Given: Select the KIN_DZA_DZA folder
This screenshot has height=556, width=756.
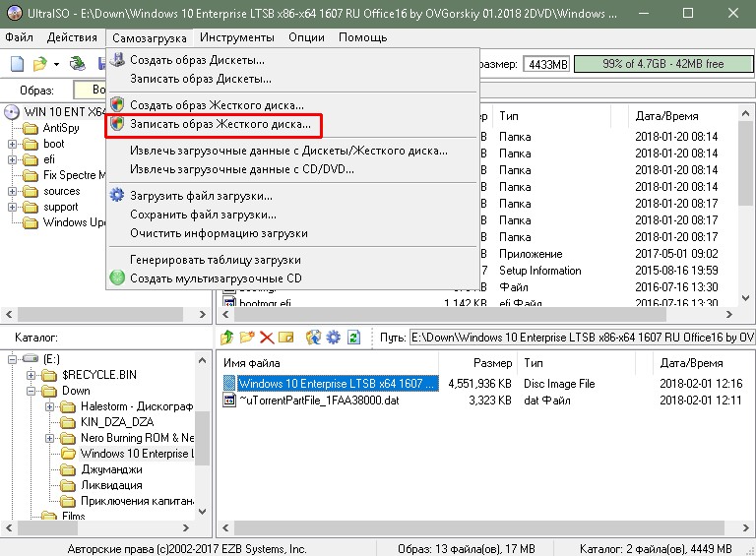Looking at the screenshot, I should tap(117, 422).
